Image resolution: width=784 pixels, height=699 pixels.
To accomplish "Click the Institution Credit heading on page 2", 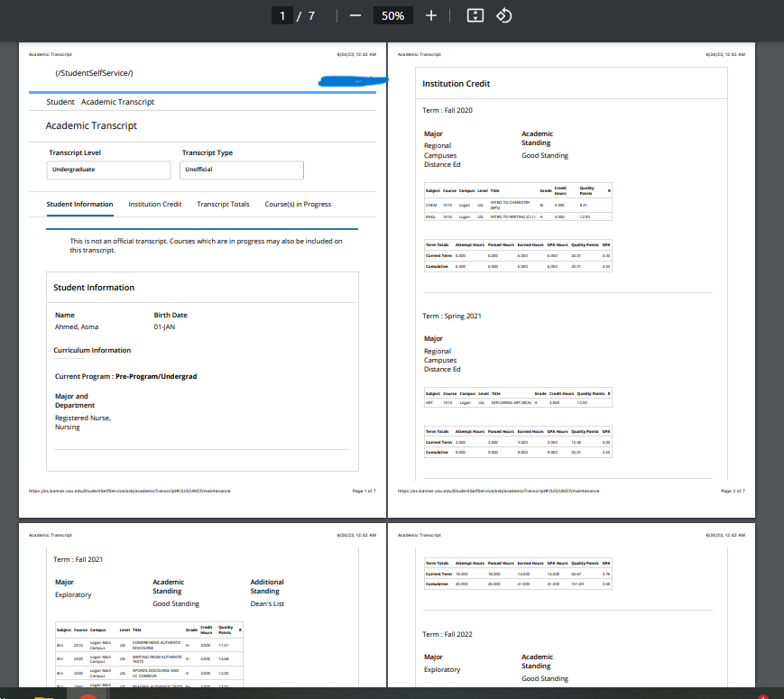I will tap(456, 84).
